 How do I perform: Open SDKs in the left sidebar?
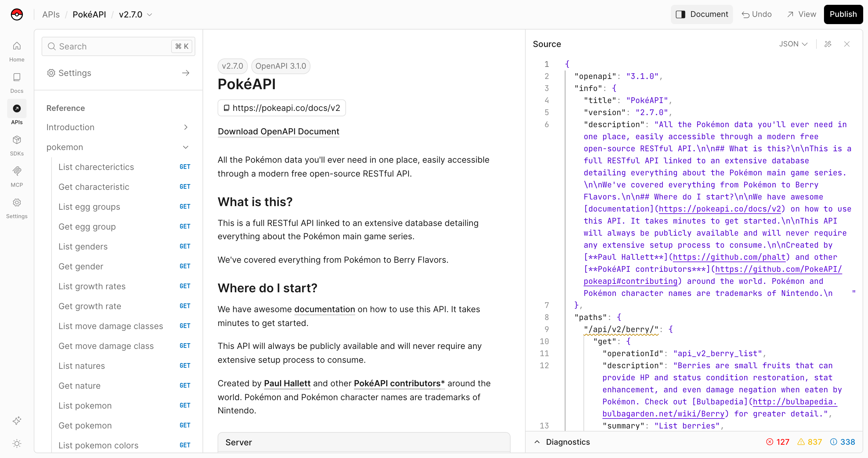[17, 146]
